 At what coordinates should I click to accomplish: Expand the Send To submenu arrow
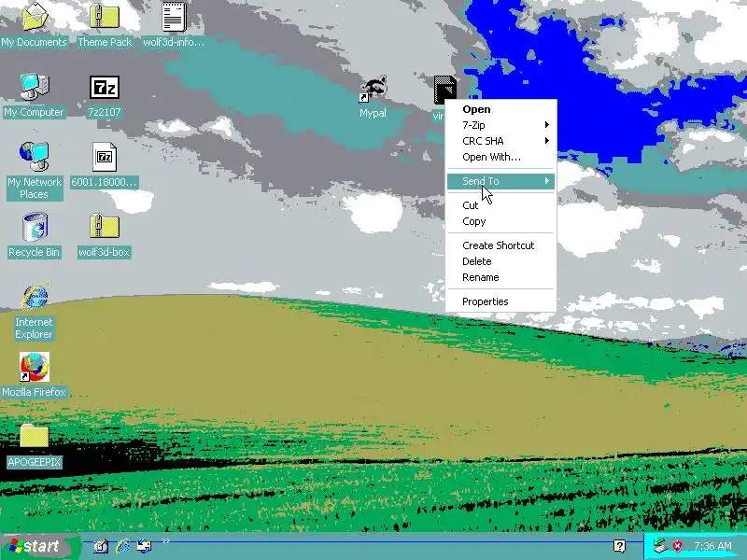(547, 181)
